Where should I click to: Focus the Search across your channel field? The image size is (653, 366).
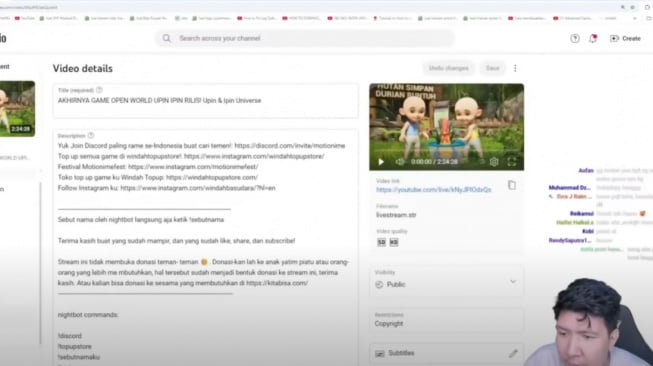click(305, 38)
